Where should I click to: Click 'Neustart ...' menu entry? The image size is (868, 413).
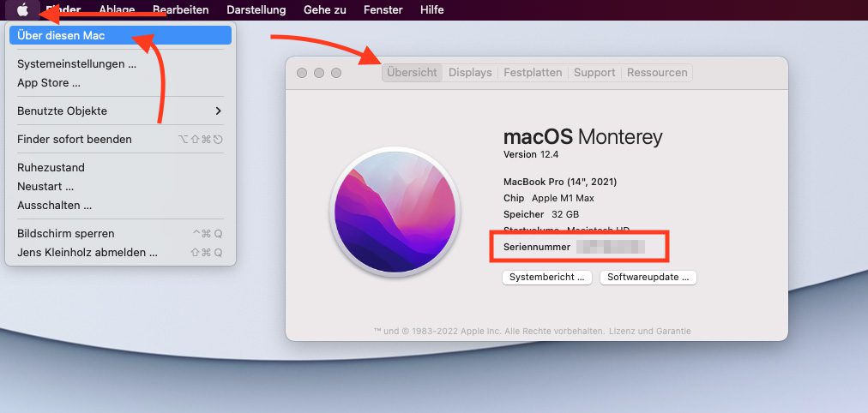120,186
